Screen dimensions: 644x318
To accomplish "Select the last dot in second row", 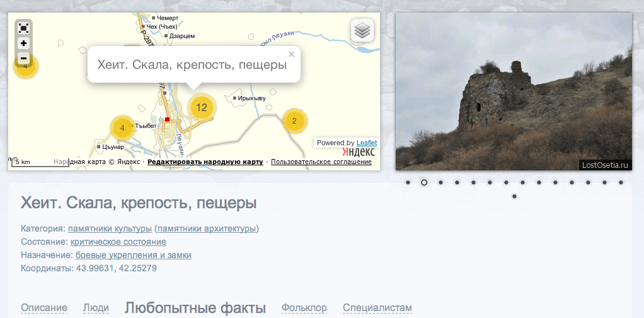I will click(514, 196).
